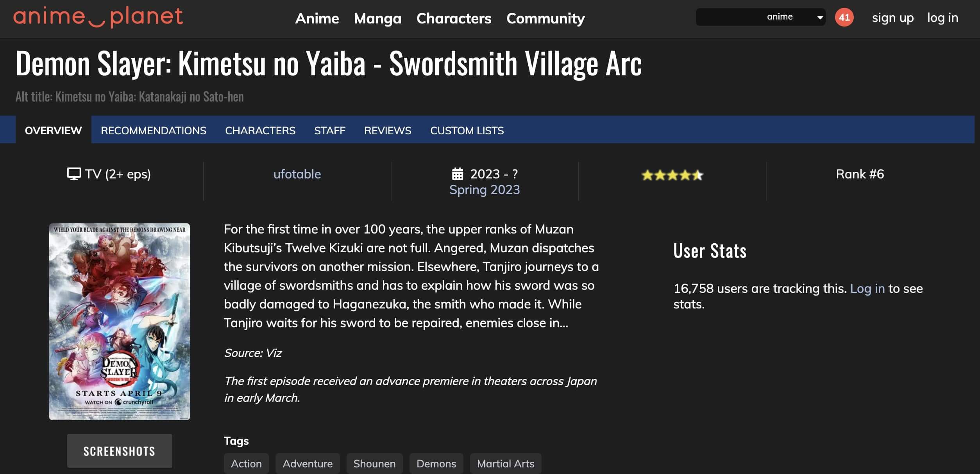
Task: Open the Custom Lists tab
Action: (x=467, y=130)
